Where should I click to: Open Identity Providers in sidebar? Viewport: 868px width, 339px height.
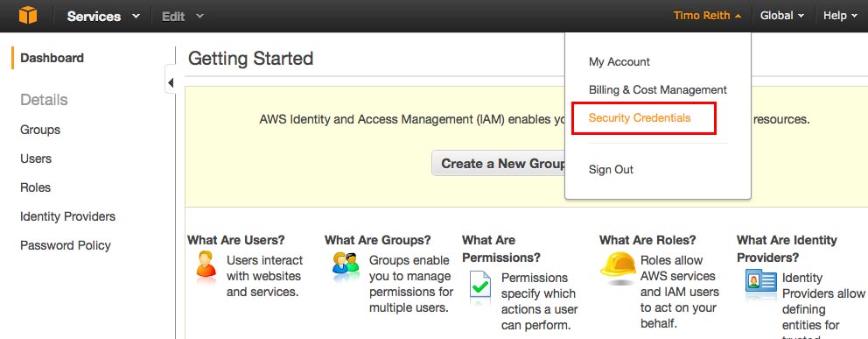pyautogui.click(x=67, y=216)
